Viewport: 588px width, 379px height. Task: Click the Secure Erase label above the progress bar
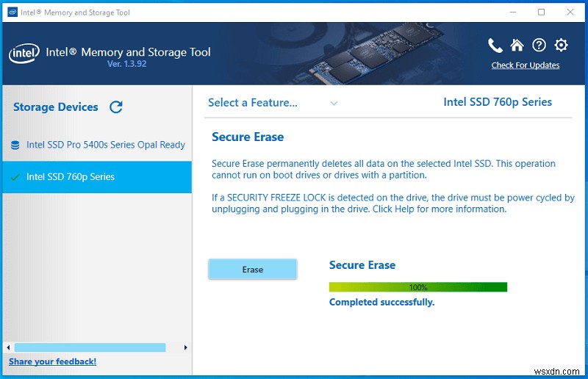tap(362, 265)
